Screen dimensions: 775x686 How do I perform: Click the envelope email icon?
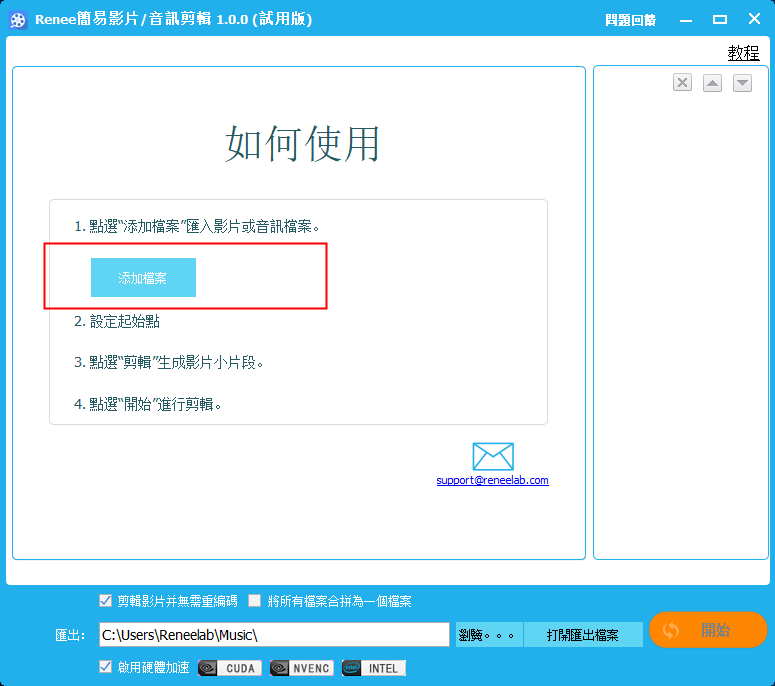tap(493, 456)
